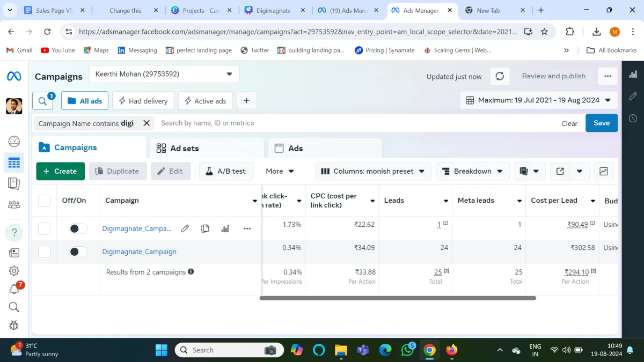Click the info icon beside Results from 2 campaigns

[191, 272]
